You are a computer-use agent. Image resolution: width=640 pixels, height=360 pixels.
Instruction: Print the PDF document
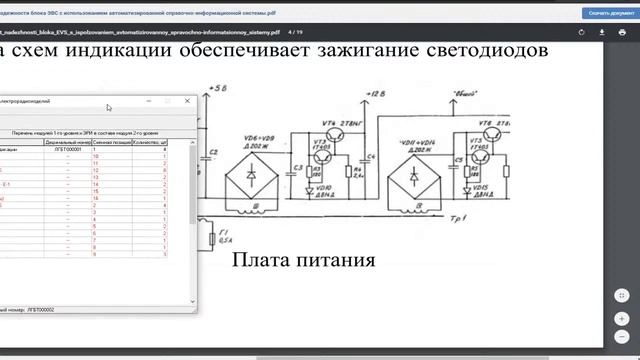(x=622, y=32)
